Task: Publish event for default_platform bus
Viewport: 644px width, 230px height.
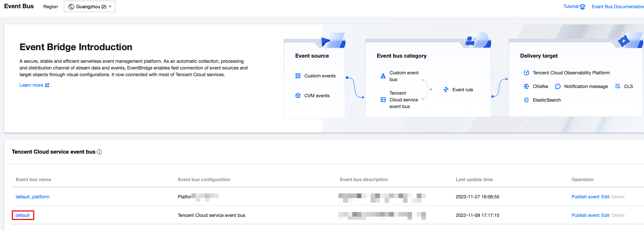Action: [585, 197]
